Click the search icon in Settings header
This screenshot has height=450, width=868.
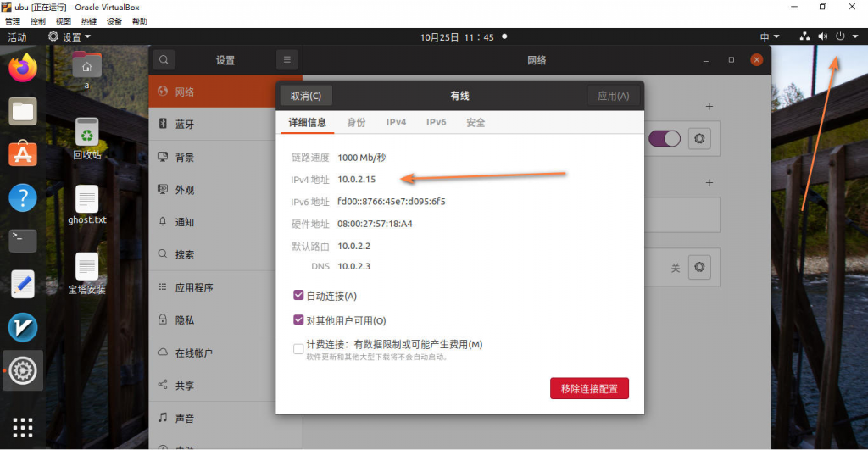point(164,60)
